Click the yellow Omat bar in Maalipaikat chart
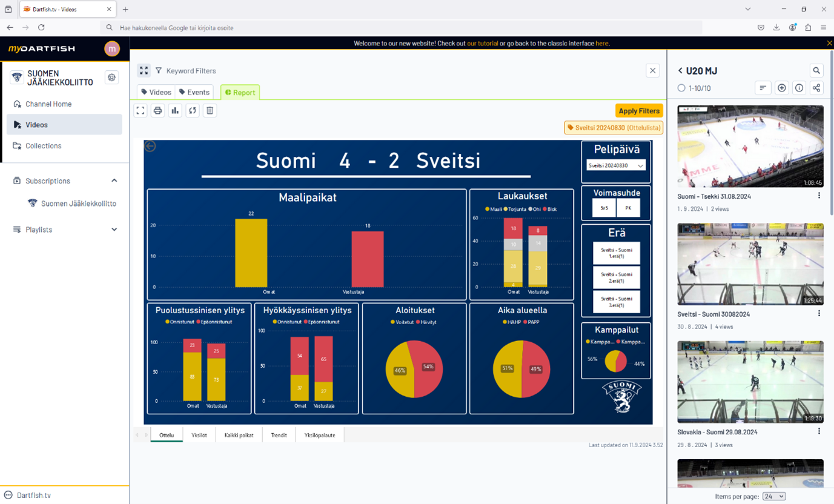834x504 pixels. [x=251, y=253]
